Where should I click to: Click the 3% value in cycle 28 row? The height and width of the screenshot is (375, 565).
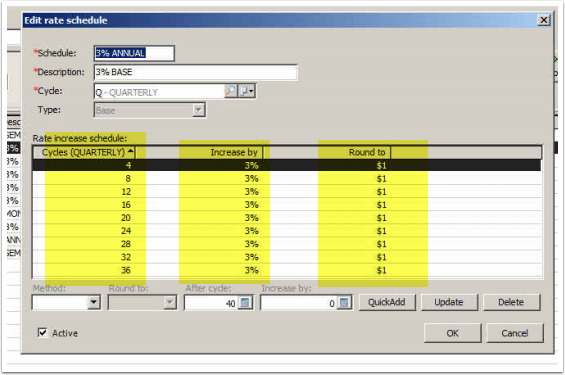click(x=252, y=244)
